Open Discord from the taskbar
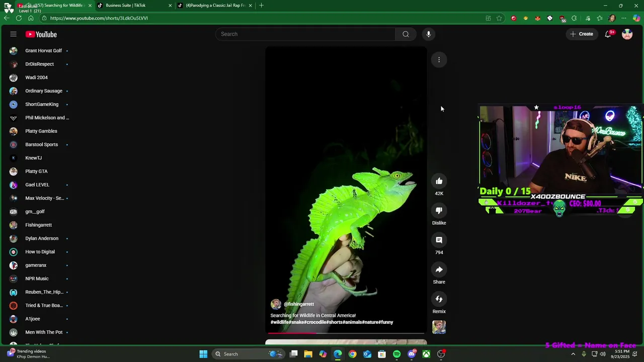This screenshot has width=644, height=362. click(x=412, y=354)
